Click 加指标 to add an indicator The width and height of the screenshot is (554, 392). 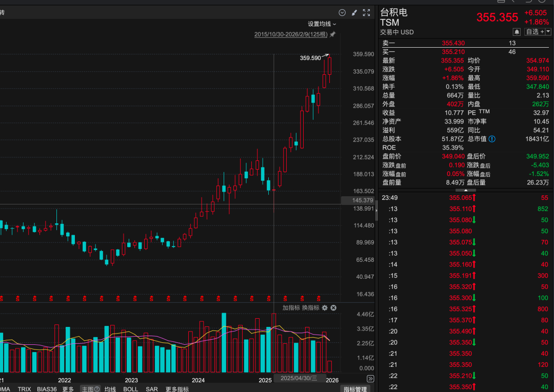coord(291,307)
